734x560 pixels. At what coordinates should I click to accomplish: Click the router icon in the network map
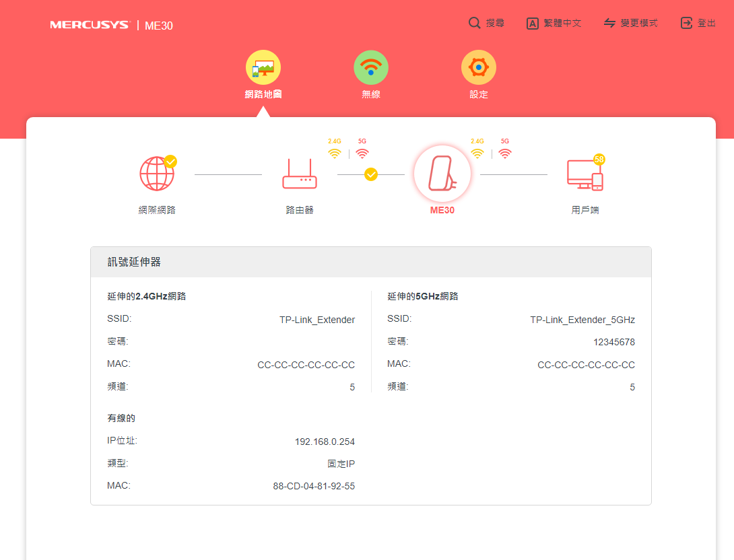pyautogui.click(x=300, y=174)
